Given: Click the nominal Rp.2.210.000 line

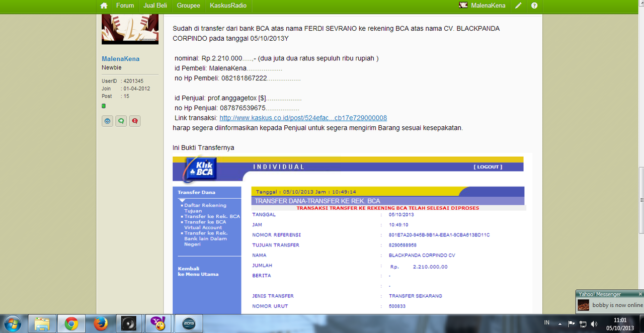Looking at the screenshot, I should point(276,58).
